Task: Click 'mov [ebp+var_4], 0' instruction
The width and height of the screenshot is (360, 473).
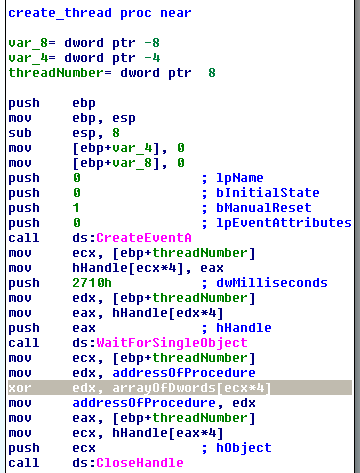Action: point(96,148)
